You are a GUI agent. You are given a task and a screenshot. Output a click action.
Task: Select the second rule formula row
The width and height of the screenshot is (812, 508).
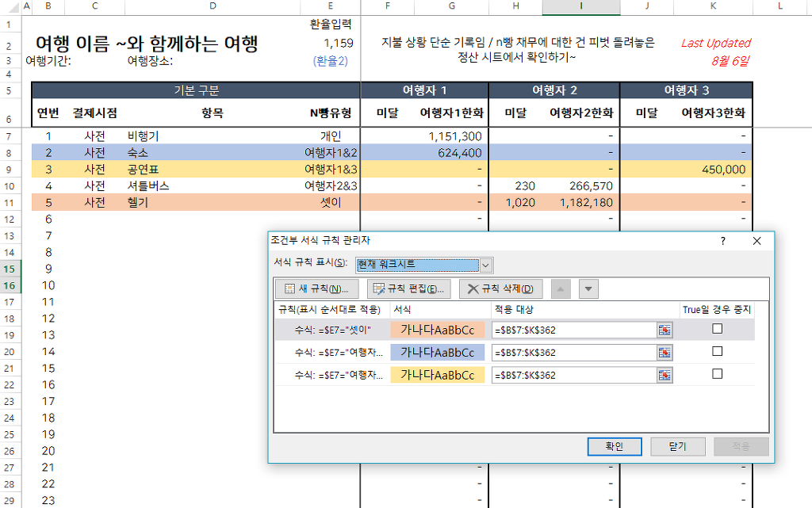click(331, 353)
